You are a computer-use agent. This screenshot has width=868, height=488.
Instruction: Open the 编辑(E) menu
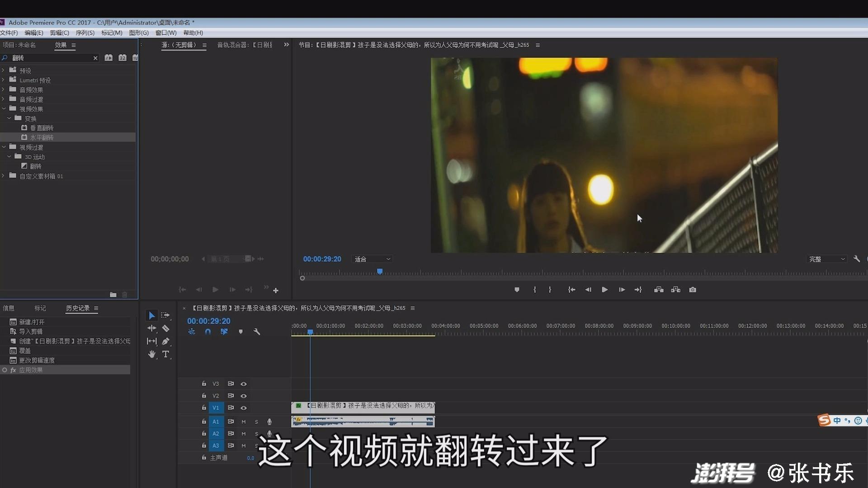[34, 33]
